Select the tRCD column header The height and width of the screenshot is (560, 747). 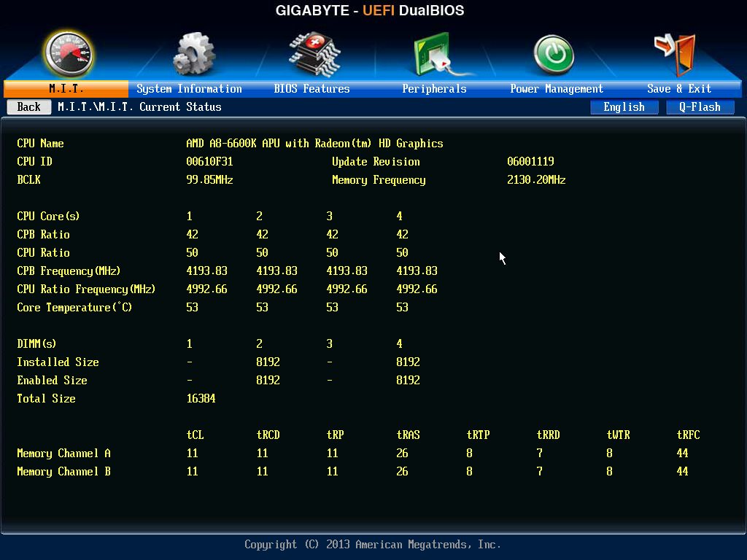(x=268, y=435)
